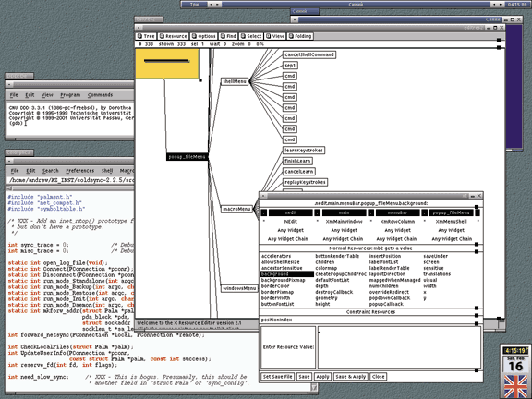
Task: Select the height resource
Action: (322, 305)
